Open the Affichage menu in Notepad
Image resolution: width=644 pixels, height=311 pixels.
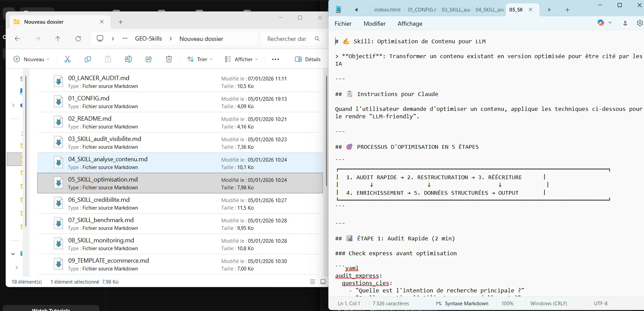pos(410,24)
